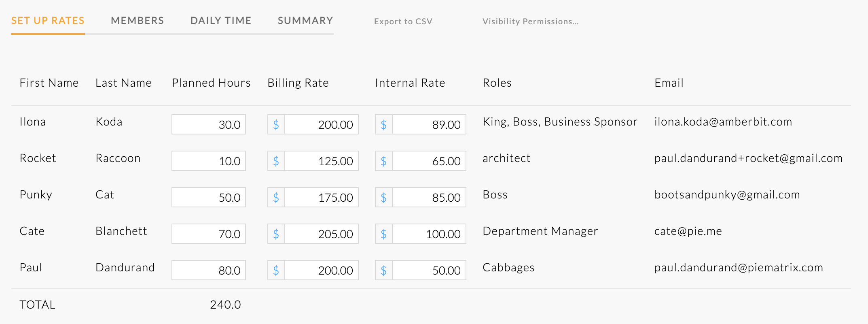Open the Daily Time tab
Image resolution: width=868 pixels, height=324 pixels.
pos(221,21)
